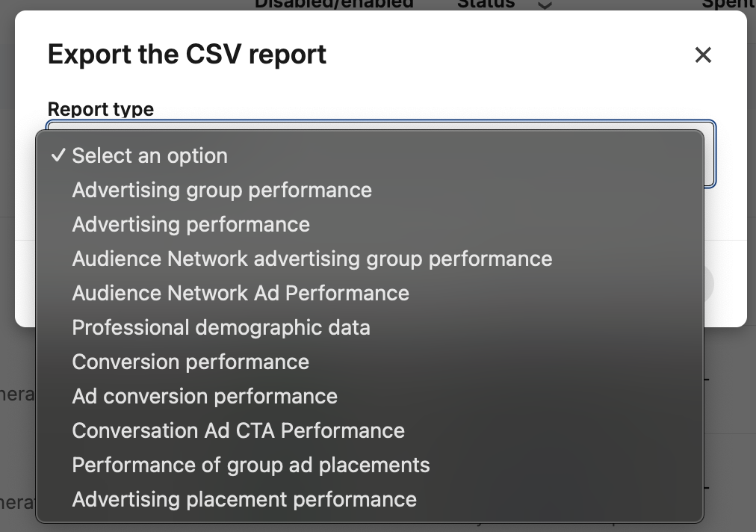This screenshot has width=756, height=532.
Task: Click the Disabled/enabled column header
Action: point(334,4)
